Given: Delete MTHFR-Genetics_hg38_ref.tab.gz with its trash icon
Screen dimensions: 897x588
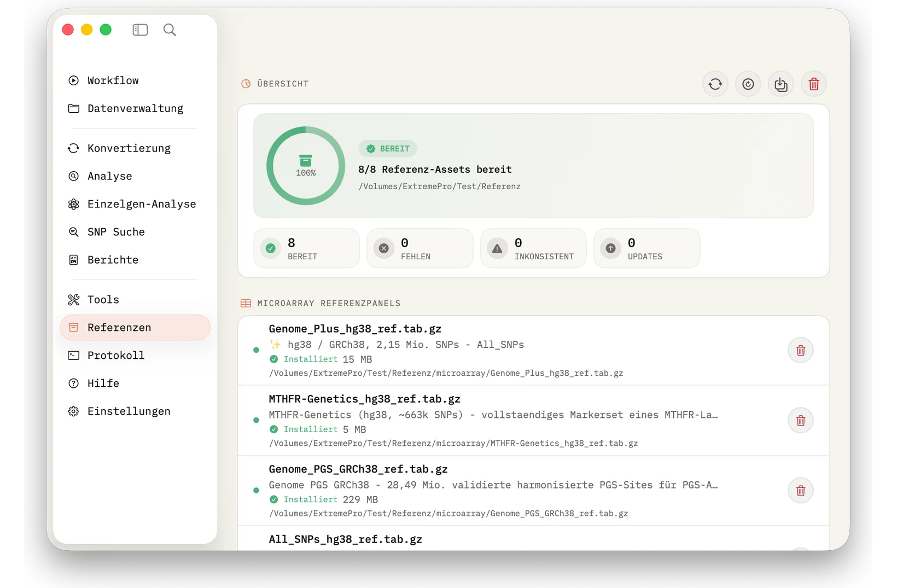Looking at the screenshot, I should 800,421.
